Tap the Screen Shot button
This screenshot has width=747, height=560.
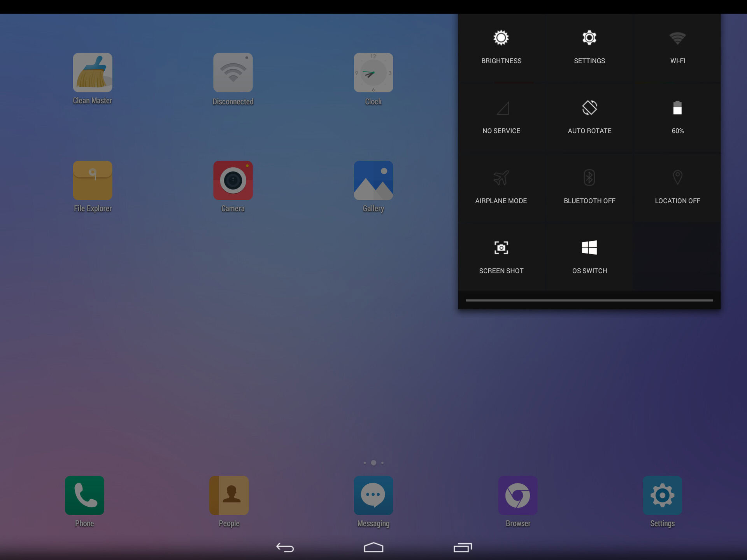coord(501,256)
